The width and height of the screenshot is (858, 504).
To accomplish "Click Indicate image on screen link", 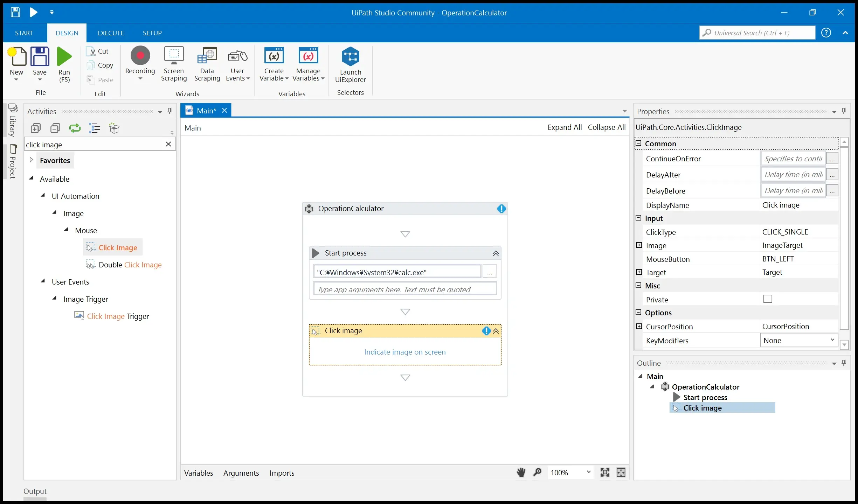I will coord(405,352).
